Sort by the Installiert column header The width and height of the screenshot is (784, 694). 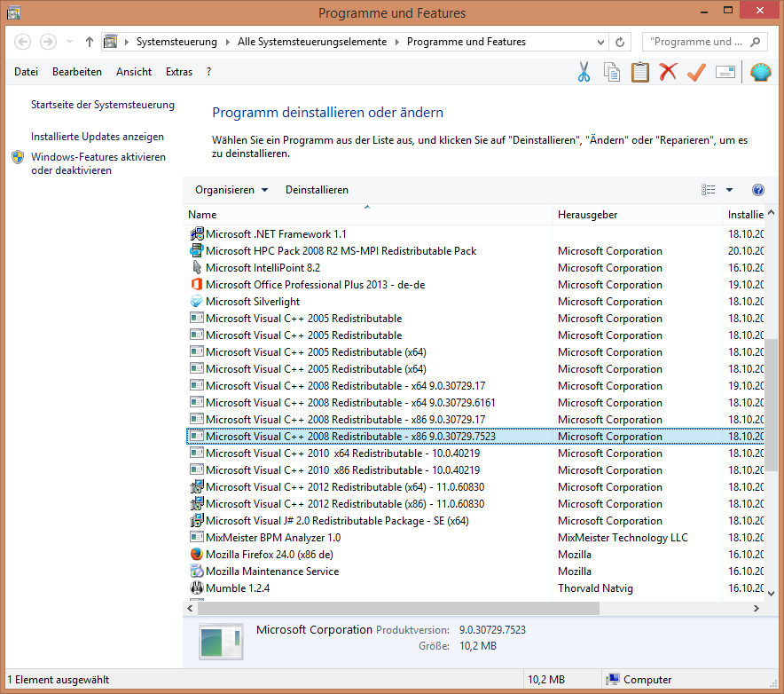(x=743, y=214)
